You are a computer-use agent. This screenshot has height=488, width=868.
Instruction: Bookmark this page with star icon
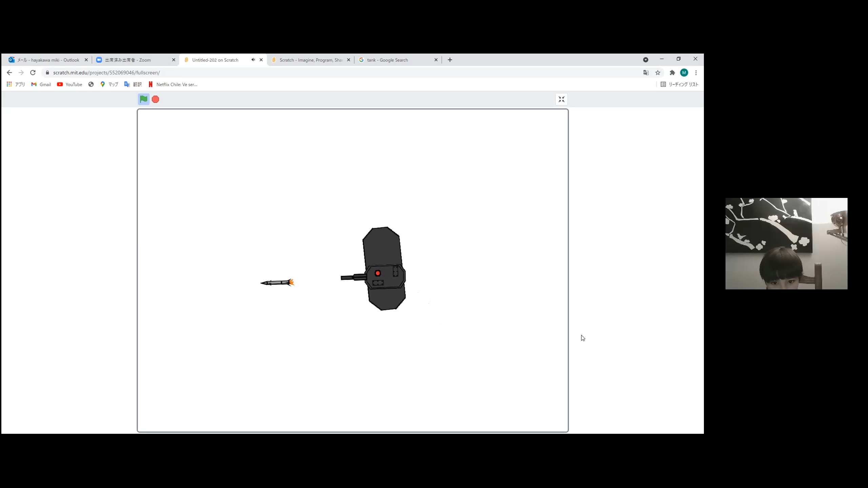(658, 73)
